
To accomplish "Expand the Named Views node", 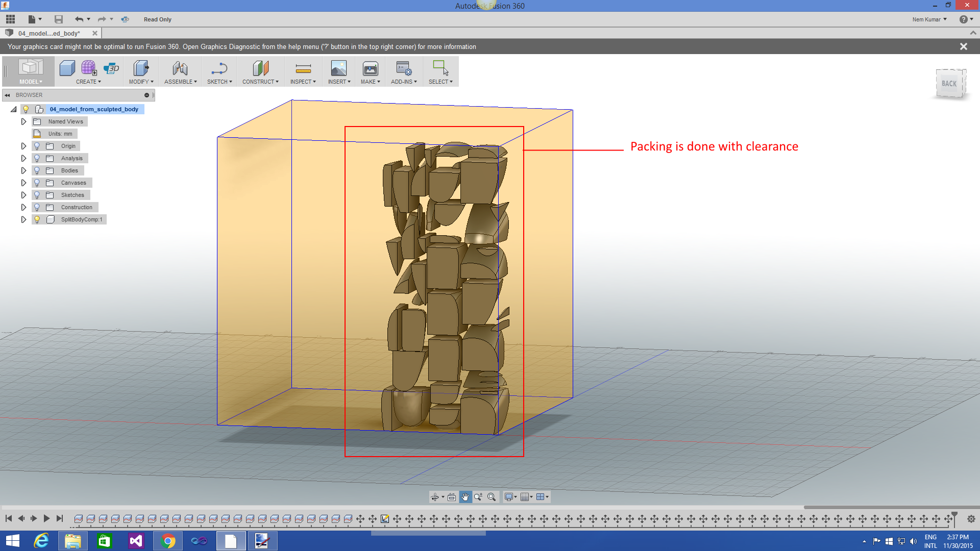I will click(23, 121).
